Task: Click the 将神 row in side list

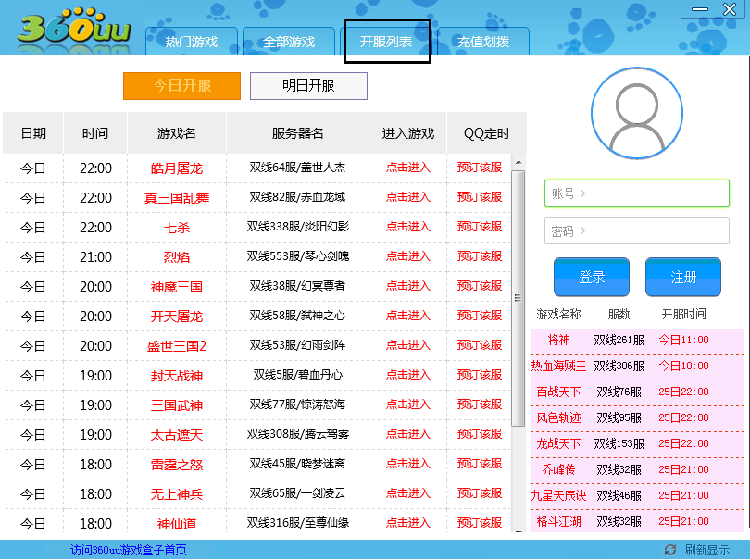Action: 638,341
